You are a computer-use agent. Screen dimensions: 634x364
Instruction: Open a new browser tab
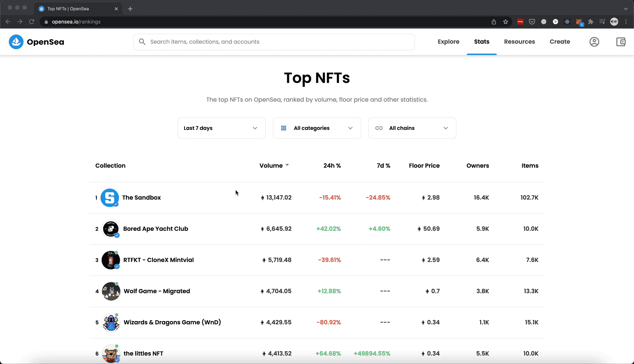130,9
